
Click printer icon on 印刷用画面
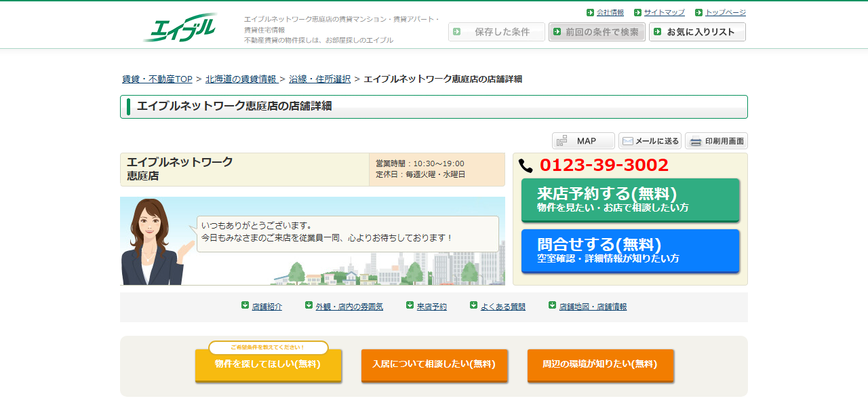[x=696, y=141]
